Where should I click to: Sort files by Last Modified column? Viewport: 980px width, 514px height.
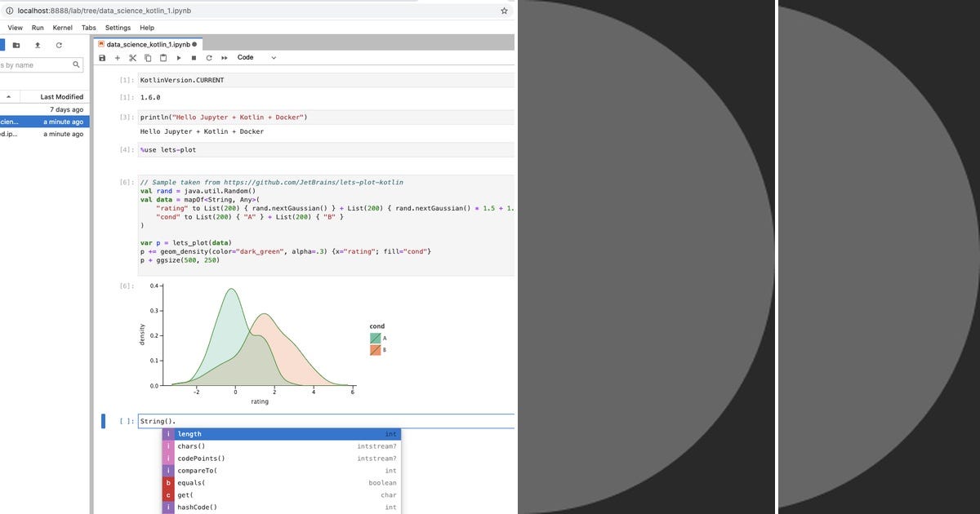pos(61,96)
